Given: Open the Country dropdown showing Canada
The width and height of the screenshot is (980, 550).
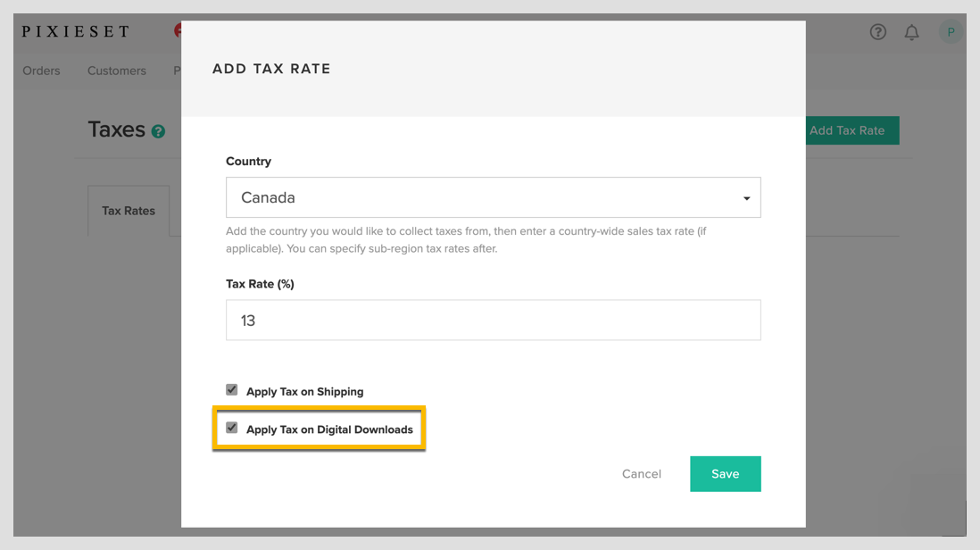Looking at the screenshot, I should click(x=493, y=197).
